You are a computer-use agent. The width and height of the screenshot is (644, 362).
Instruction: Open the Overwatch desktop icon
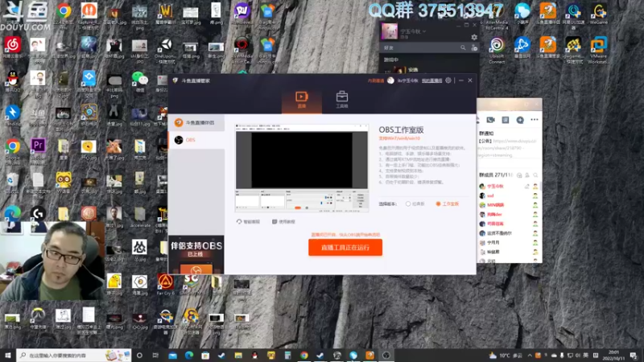click(x=38, y=319)
